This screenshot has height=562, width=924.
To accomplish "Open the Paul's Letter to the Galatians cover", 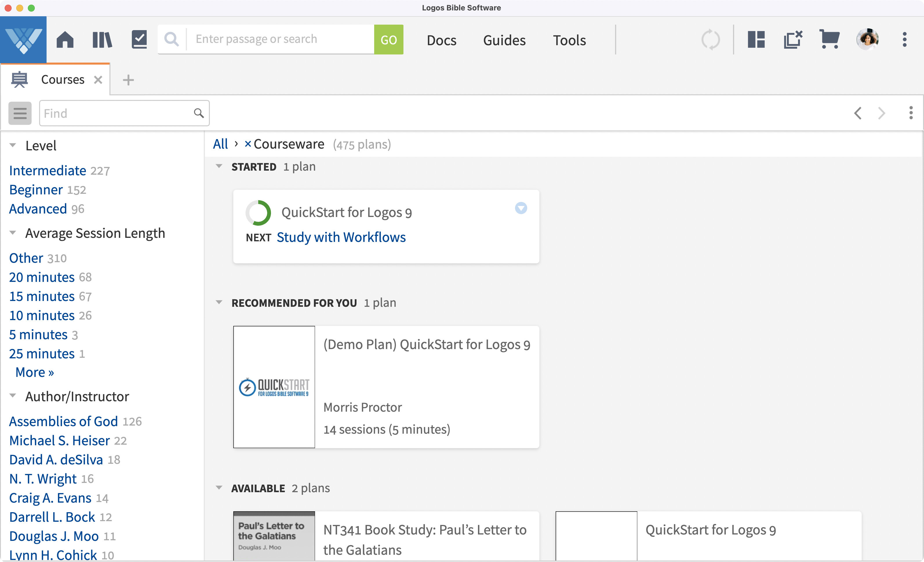I will (274, 536).
